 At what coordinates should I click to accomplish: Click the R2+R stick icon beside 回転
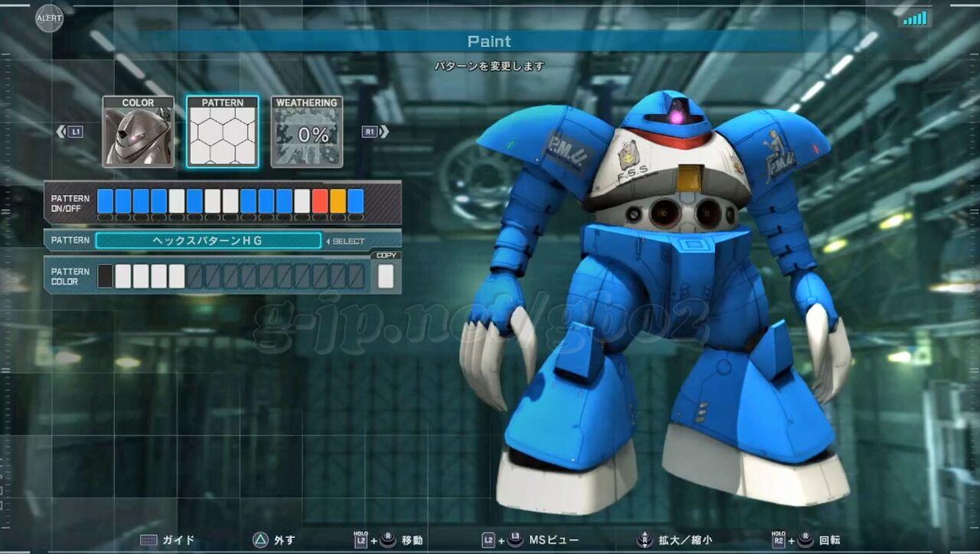click(x=792, y=539)
